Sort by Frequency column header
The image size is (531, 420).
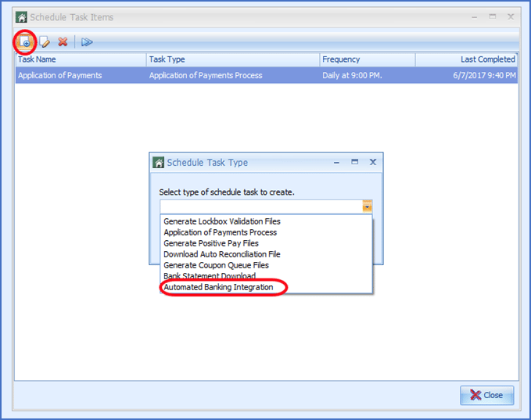coord(368,59)
